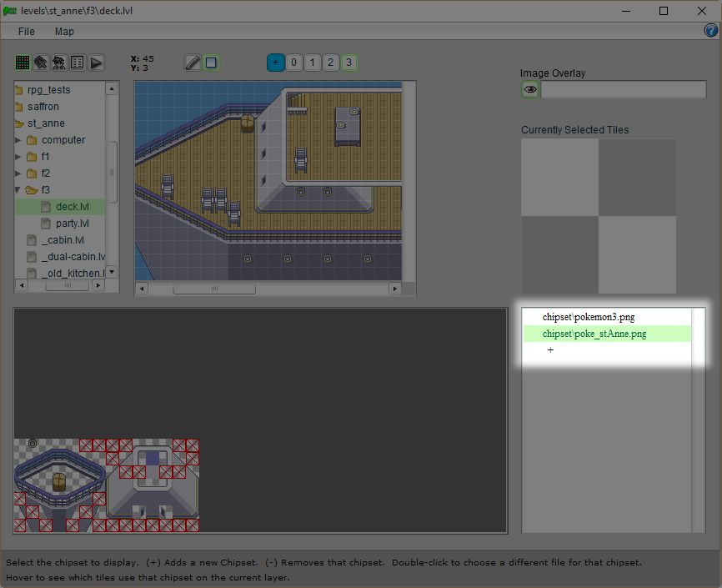The width and height of the screenshot is (722, 588).
Task: Select the tile grid editing mode icon
Action: [23, 63]
